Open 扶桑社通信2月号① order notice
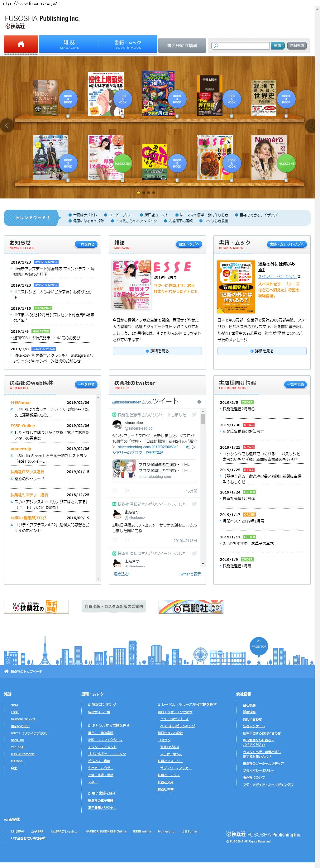The width and height of the screenshot is (320, 868). pyautogui.click(x=238, y=409)
